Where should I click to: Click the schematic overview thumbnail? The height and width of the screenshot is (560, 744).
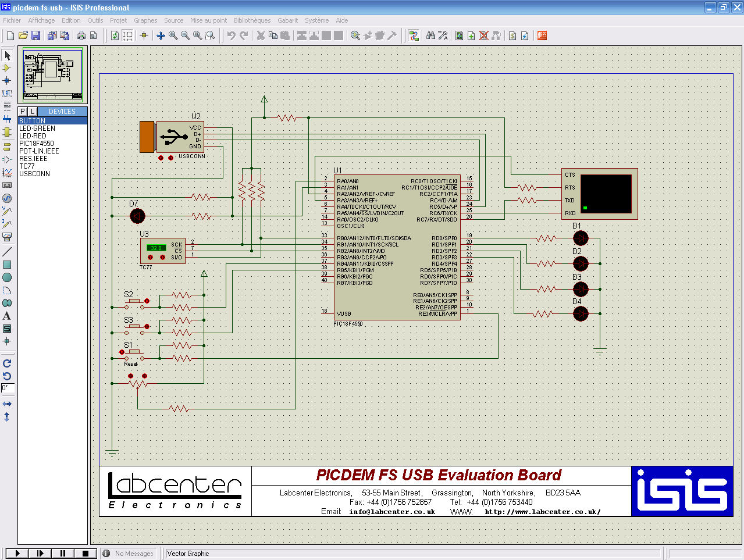(x=53, y=75)
